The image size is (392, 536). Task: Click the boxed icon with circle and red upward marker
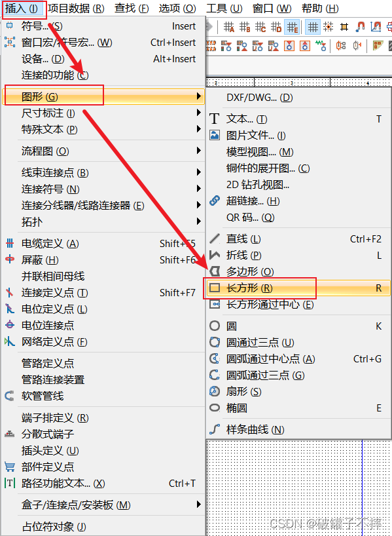tap(305, 46)
